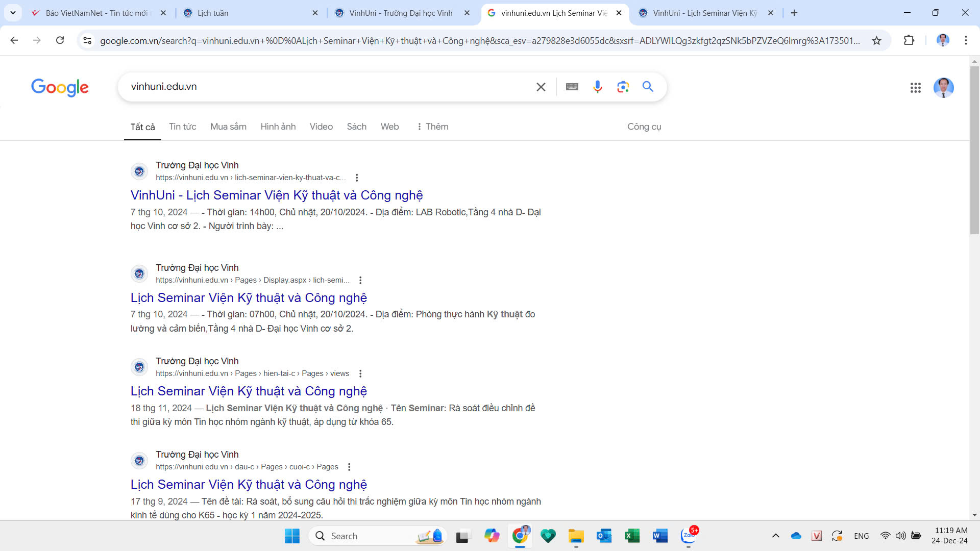980x551 pixels.
Task: Open the on-screen keyboard input tool
Action: pos(572,87)
